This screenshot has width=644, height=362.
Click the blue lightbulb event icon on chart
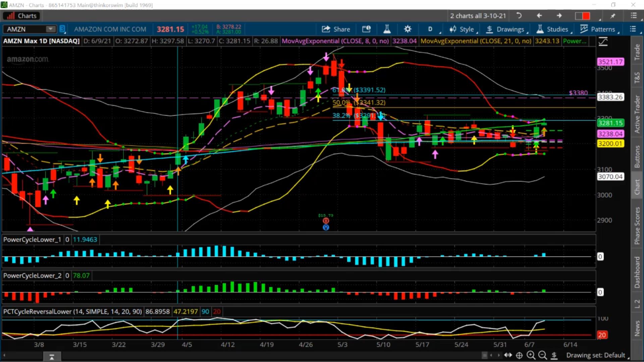[326, 227]
